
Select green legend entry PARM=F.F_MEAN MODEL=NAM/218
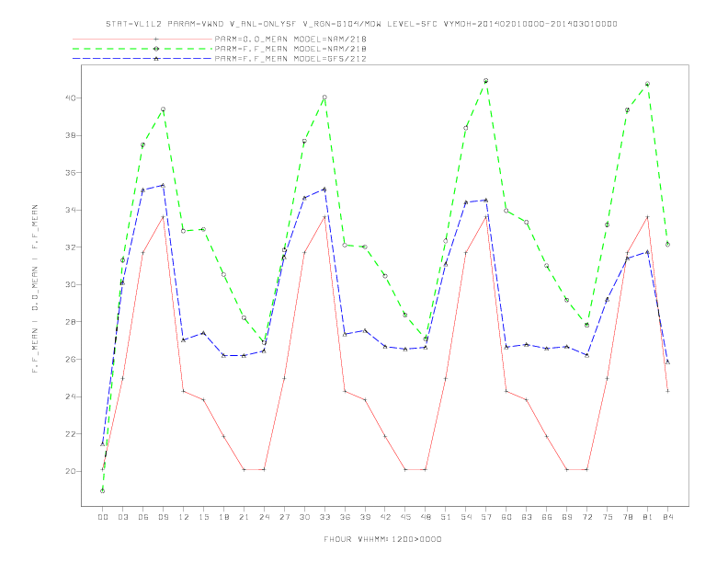click(x=290, y=49)
